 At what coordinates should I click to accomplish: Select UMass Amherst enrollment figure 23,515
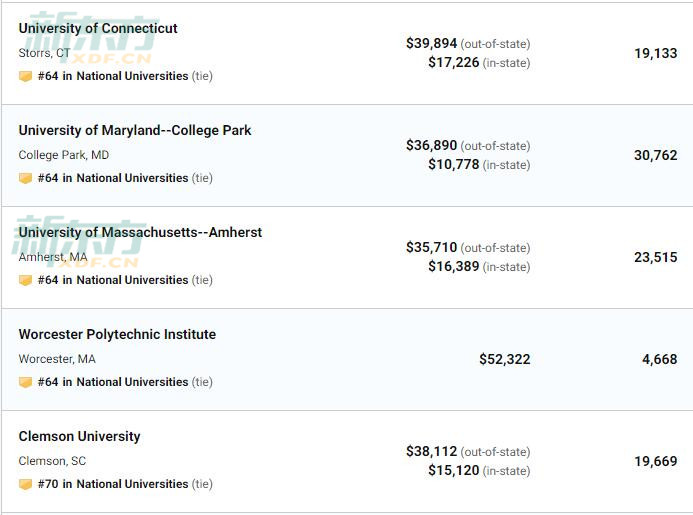pos(655,257)
